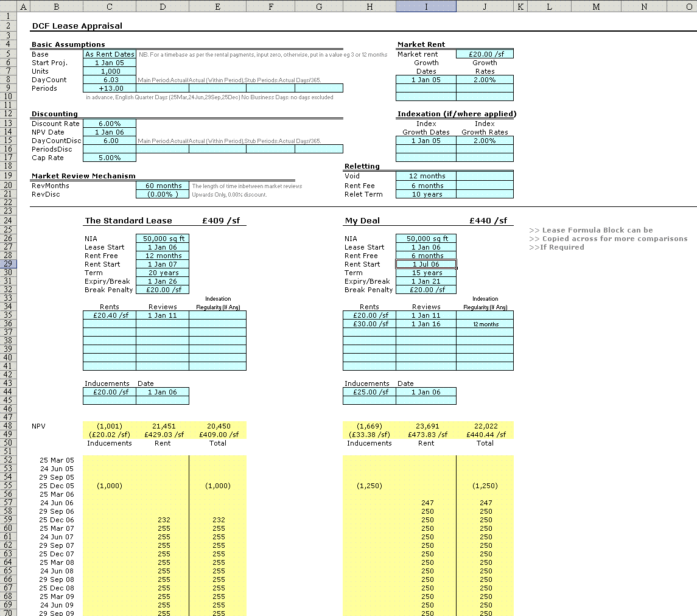This screenshot has height=616, width=697.
Task: Click the select-all corner box of the sheet
Action: [8, 6]
